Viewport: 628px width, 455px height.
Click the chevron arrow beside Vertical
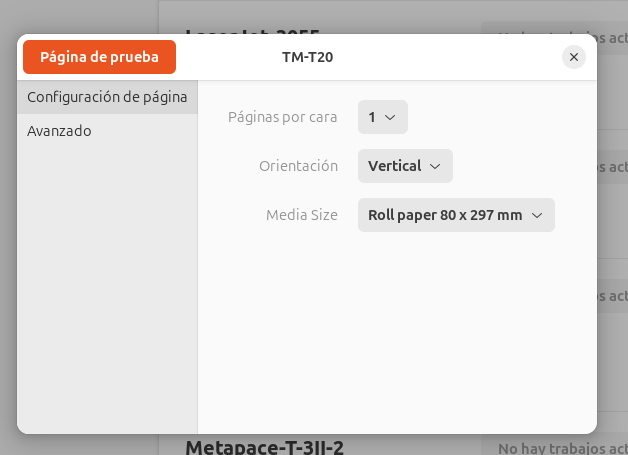[435, 166]
